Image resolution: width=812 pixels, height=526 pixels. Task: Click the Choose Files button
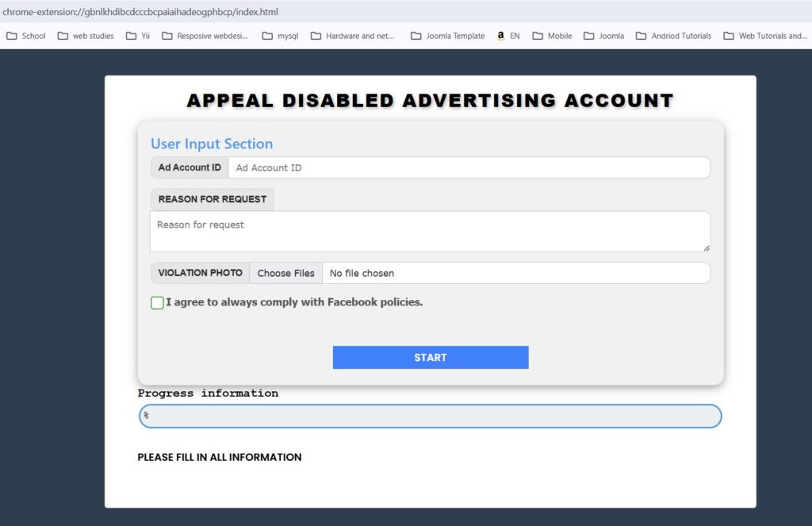pos(285,273)
